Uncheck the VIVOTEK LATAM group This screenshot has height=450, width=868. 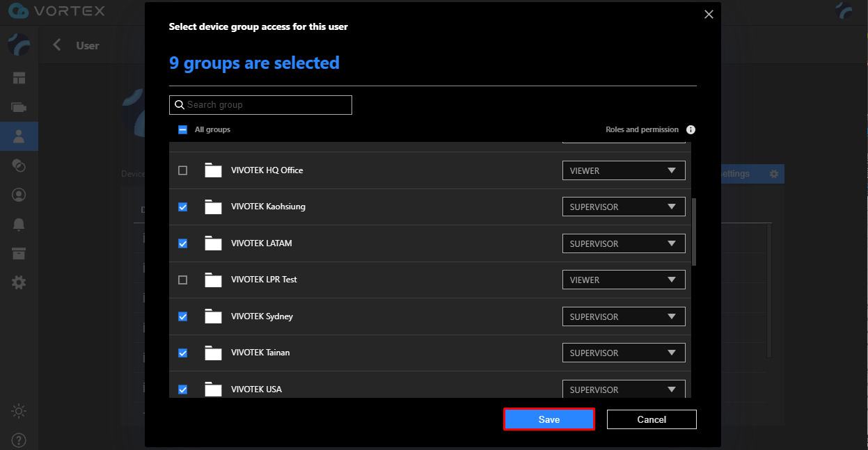pyautogui.click(x=183, y=243)
